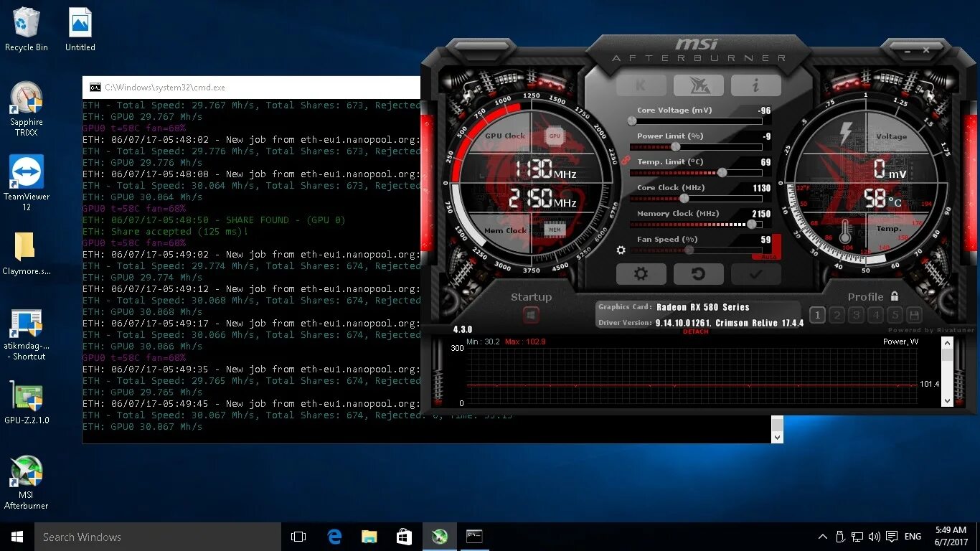The width and height of the screenshot is (980, 551).
Task: Show hidden system tray icons
Action: [x=822, y=537]
